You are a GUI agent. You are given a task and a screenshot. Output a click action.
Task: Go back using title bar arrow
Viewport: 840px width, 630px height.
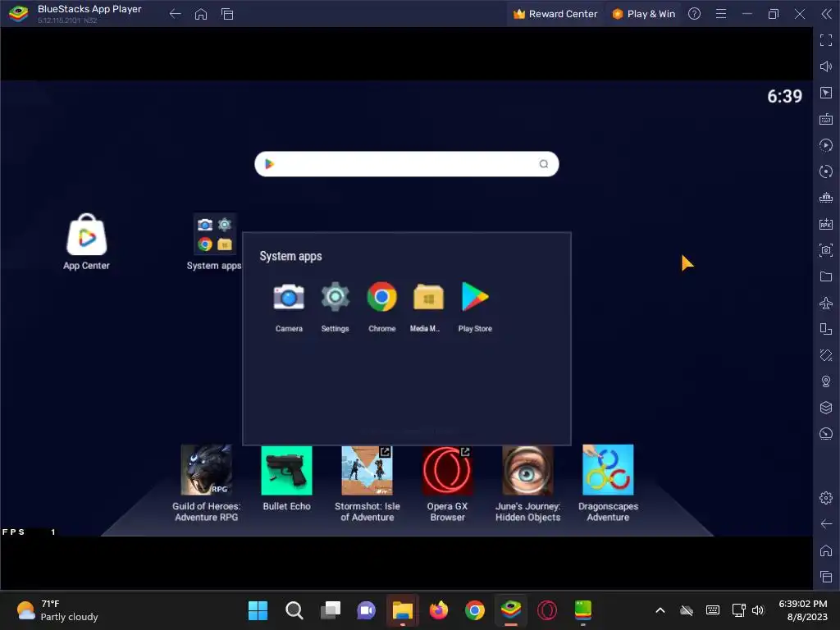click(x=175, y=14)
